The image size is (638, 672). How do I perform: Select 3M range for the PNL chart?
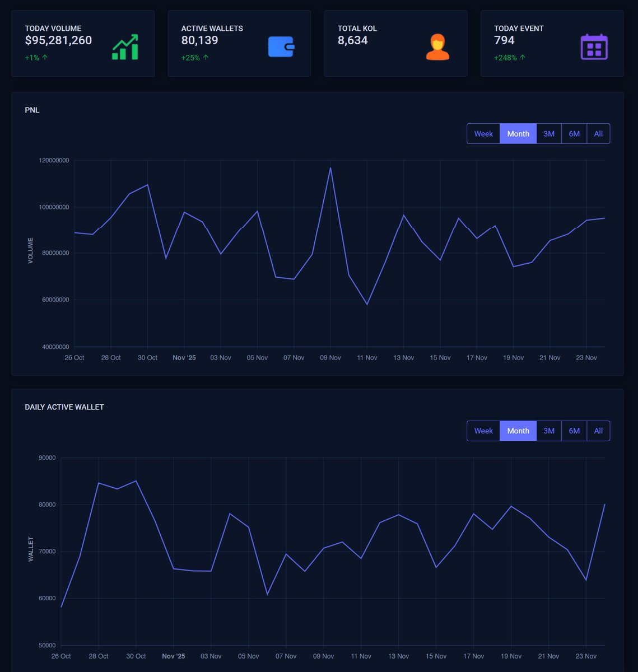(x=548, y=133)
